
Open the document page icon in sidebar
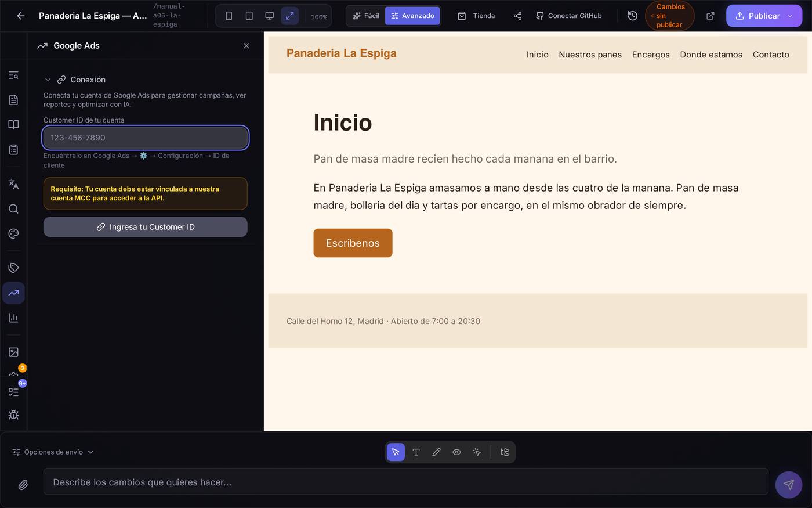tap(13, 100)
